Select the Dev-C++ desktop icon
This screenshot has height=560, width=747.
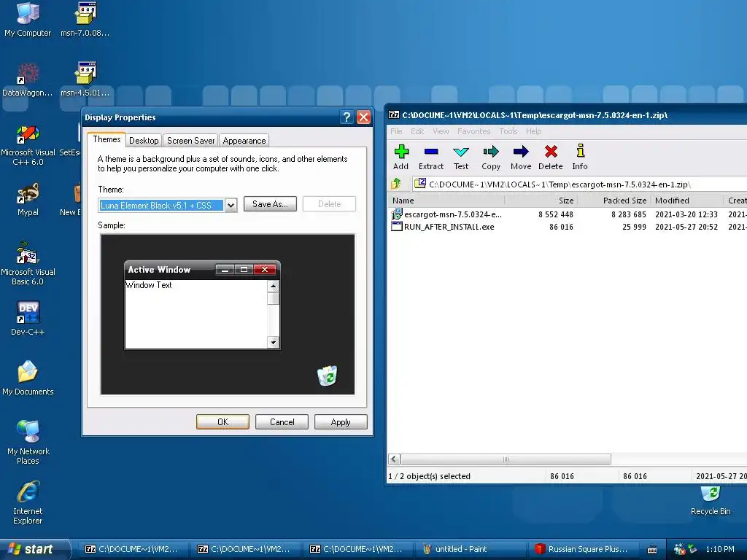(x=28, y=318)
